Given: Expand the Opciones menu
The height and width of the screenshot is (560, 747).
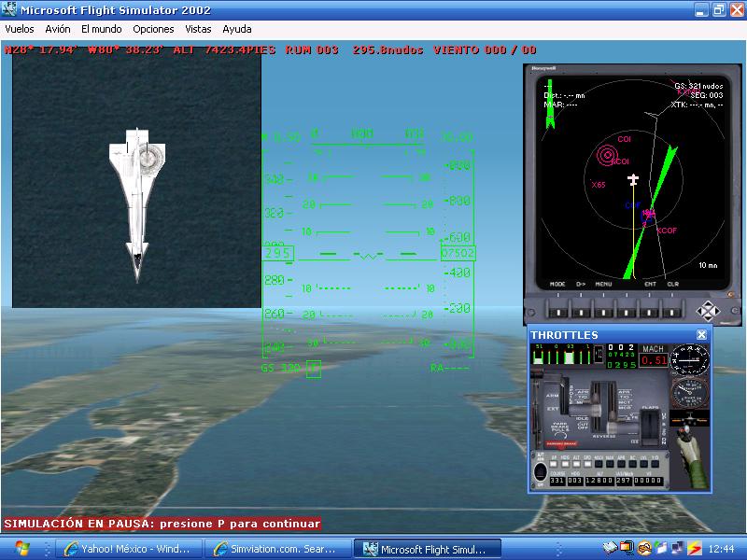Looking at the screenshot, I should [153, 29].
